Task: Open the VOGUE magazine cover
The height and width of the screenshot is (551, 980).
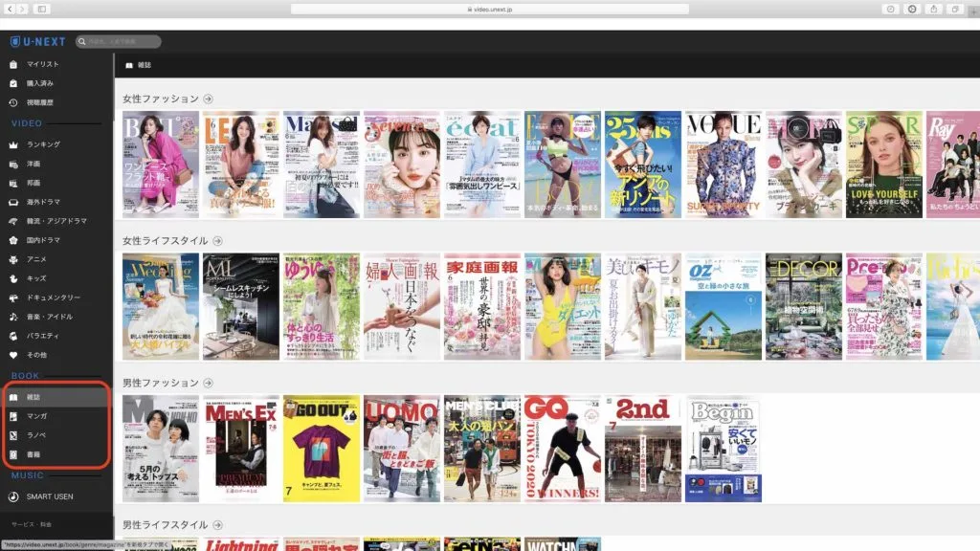Action: pos(724,165)
